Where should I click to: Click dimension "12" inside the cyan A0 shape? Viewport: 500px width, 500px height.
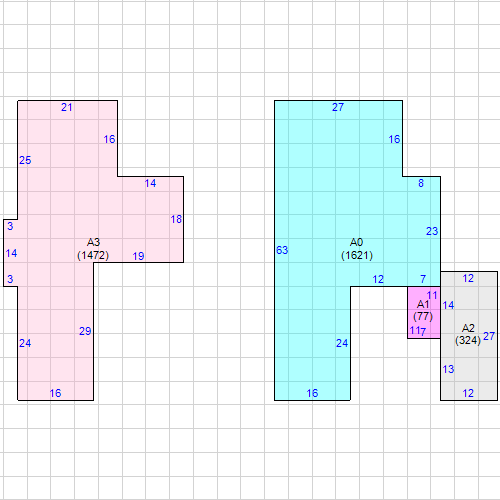pos(378,279)
